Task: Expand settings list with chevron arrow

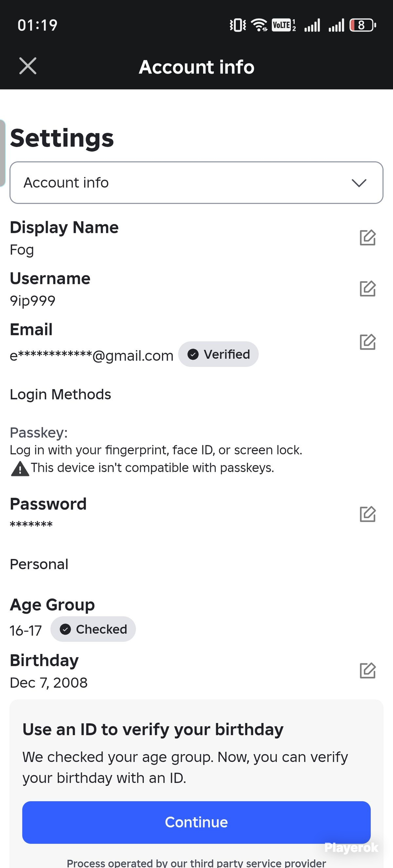Action: pyautogui.click(x=359, y=183)
